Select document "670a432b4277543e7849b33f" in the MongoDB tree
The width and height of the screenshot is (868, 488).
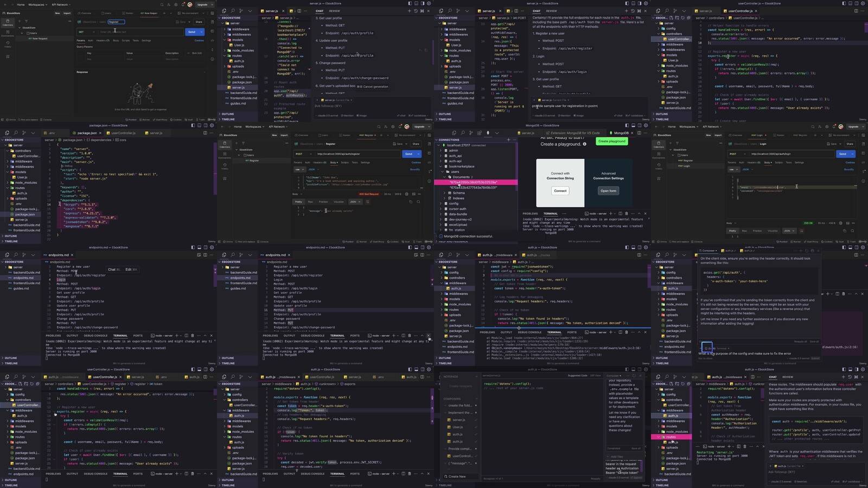point(473,188)
